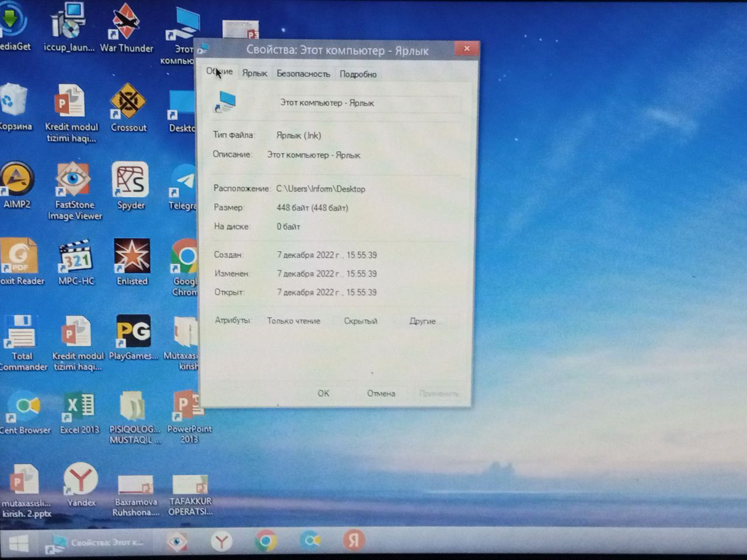Click the C:\Users\Inform\Desktop location text
Screen dimensions: 747x560
pos(320,189)
